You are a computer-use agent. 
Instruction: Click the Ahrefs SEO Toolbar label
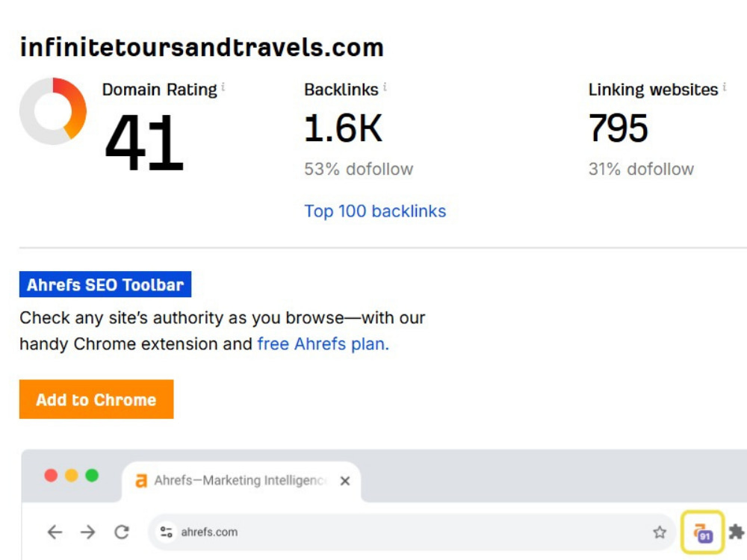[105, 284]
